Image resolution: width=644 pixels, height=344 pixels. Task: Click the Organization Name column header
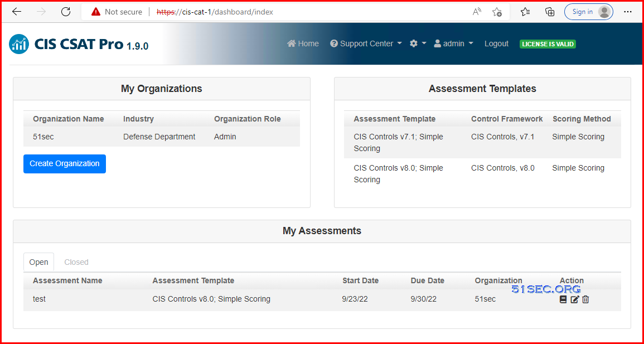coord(69,119)
